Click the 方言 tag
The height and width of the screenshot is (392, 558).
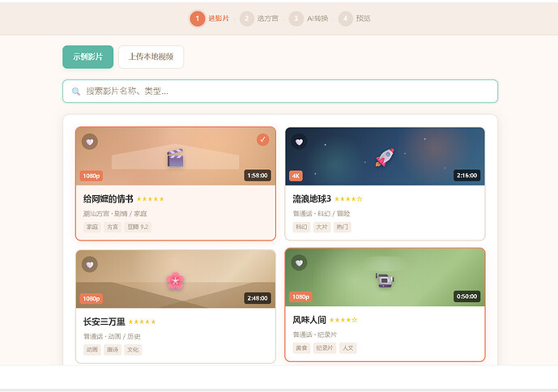(x=113, y=227)
